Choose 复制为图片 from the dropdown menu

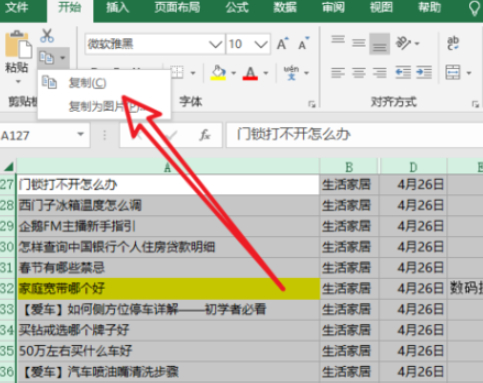coord(103,107)
